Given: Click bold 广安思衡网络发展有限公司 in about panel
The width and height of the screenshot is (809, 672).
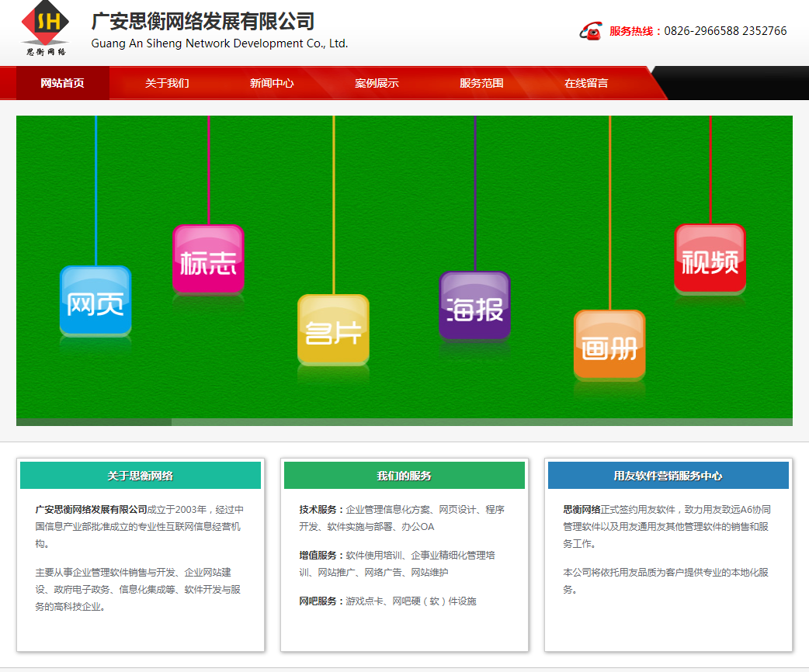Looking at the screenshot, I should (92, 510).
